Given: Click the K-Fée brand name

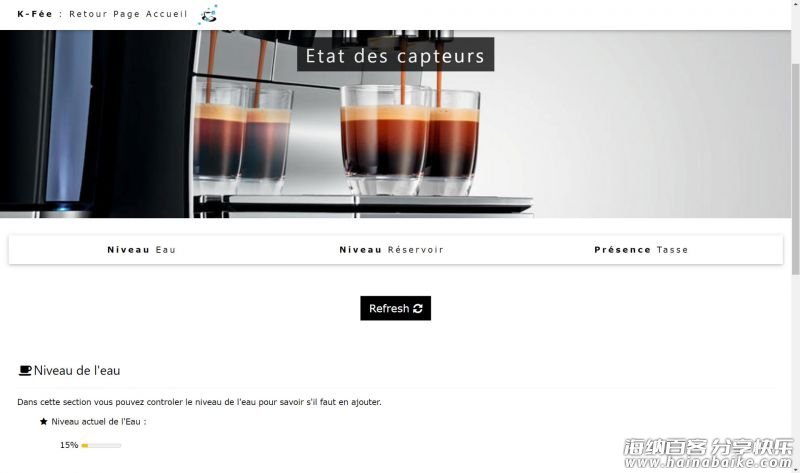Looking at the screenshot, I should point(35,14).
